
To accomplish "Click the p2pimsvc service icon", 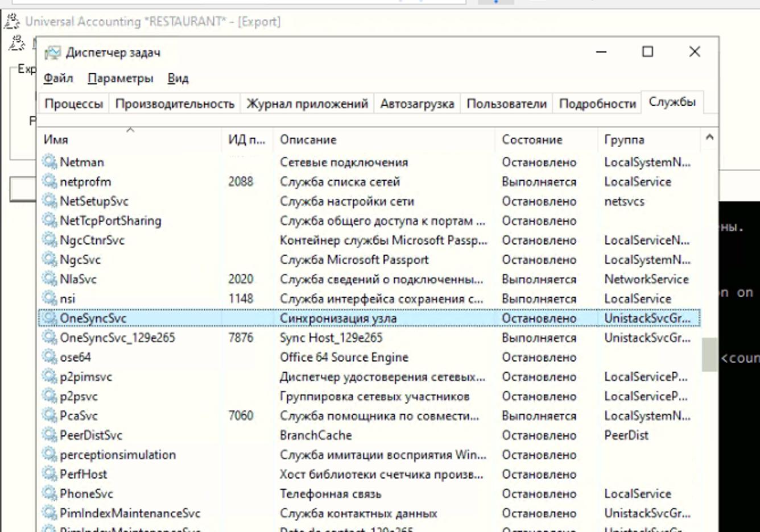I will (50, 376).
